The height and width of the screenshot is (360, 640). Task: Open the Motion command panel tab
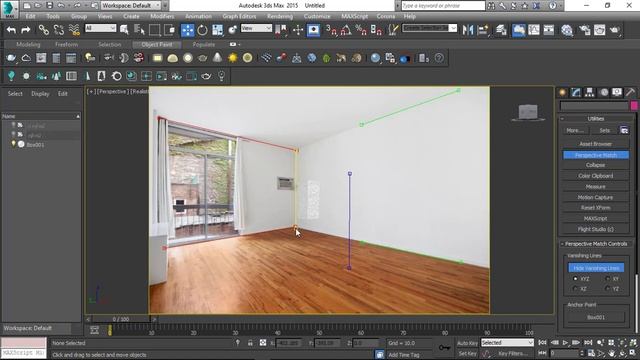(x=604, y=93)
